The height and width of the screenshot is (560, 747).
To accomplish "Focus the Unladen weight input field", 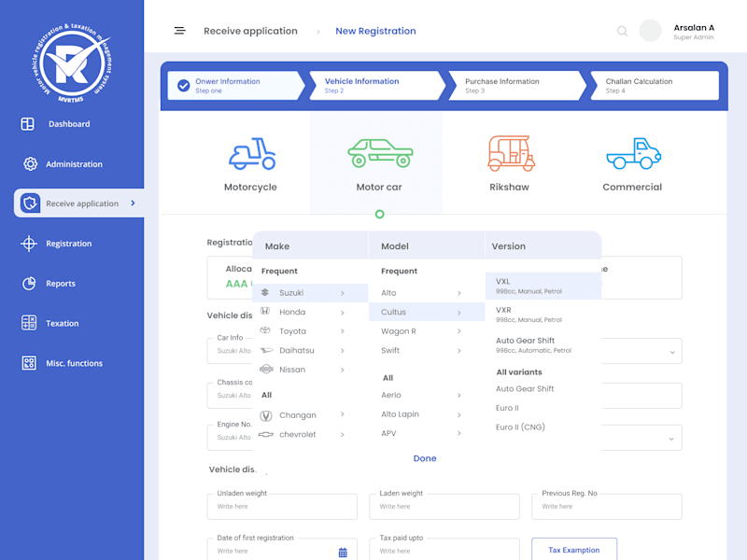I will [282, 507].
